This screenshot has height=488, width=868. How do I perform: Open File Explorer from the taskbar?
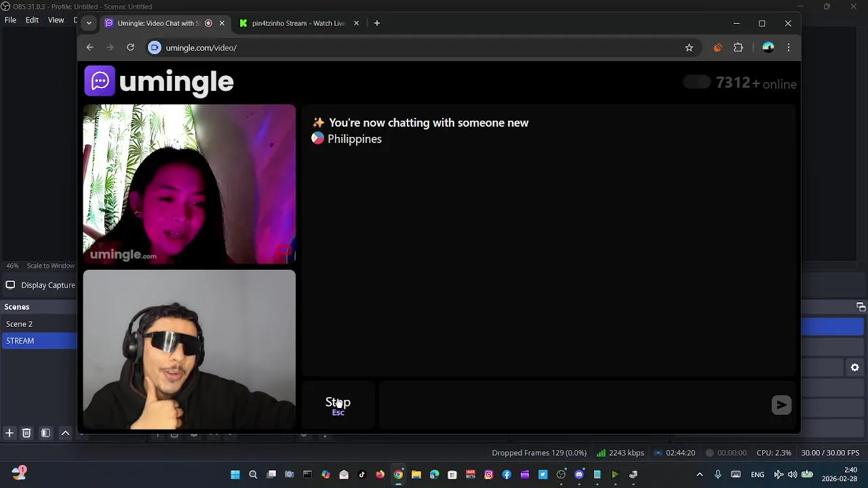pyautogui.click(x=416, y=474)
